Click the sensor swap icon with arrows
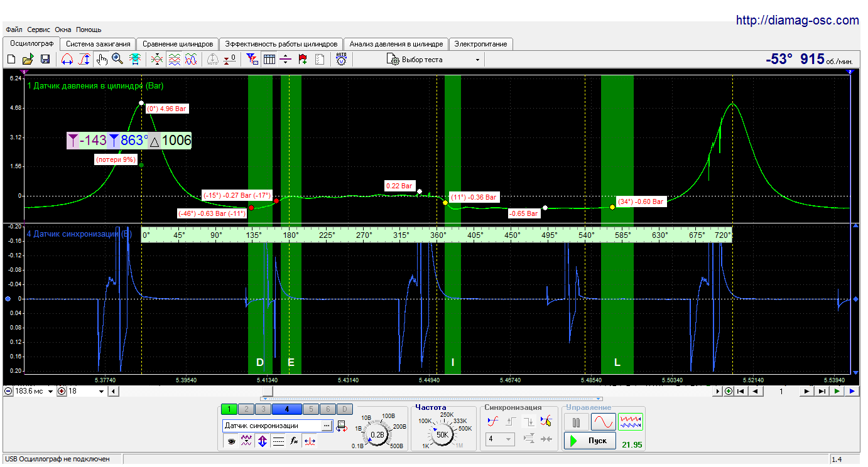The height and width of the screenshot is (467, 868). (342, 426)
